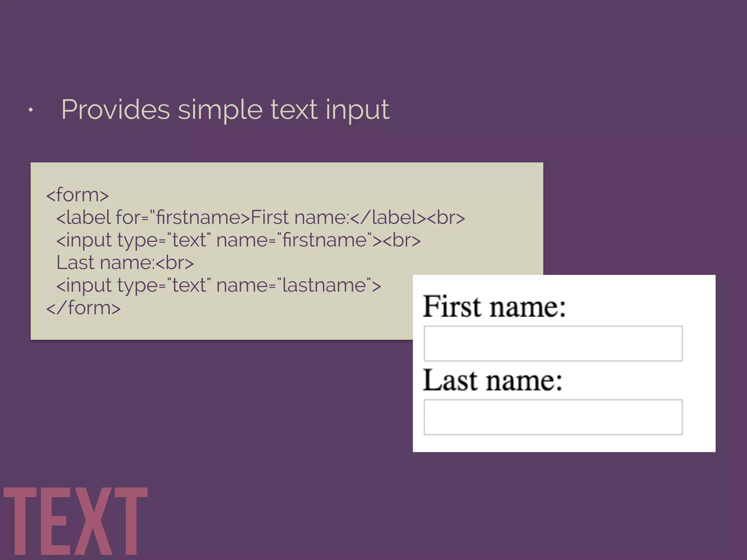This screenshot has width=747, height=560.
Task: Click the "Last name:<br>" code line
Action: [125, 263]
